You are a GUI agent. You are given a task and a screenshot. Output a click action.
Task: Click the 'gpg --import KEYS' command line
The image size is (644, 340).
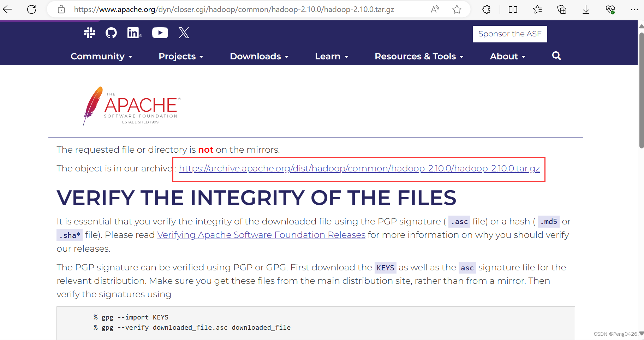(x=131, y=317)
